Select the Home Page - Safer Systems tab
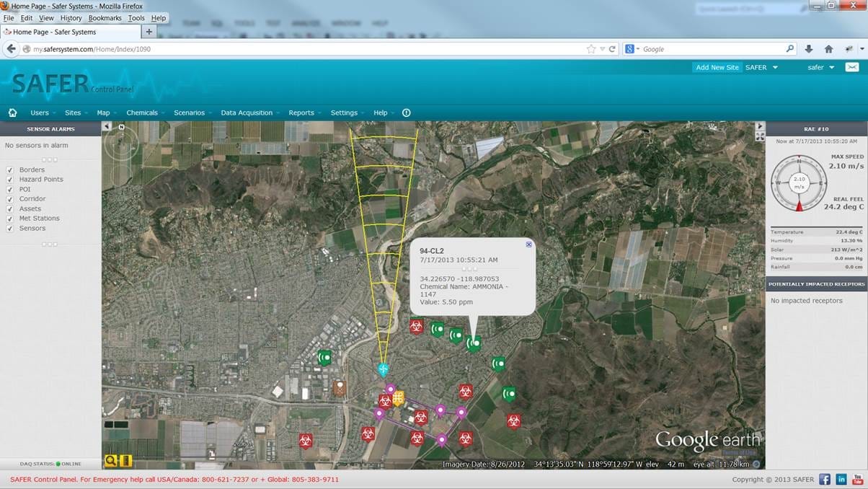 [70, 32]
